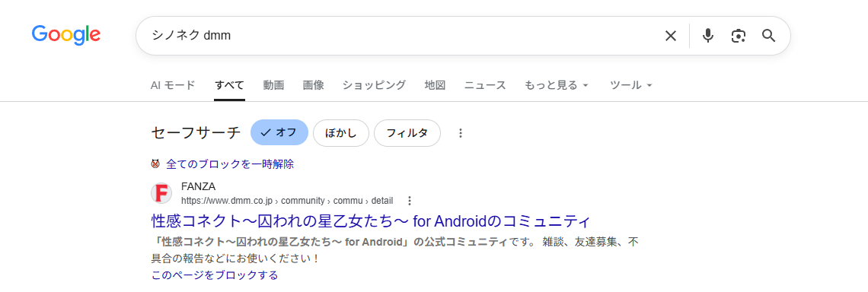Open three-dot menu beside FANZA result URL
This screenshot has height=292, width=868.
[409, 200]
